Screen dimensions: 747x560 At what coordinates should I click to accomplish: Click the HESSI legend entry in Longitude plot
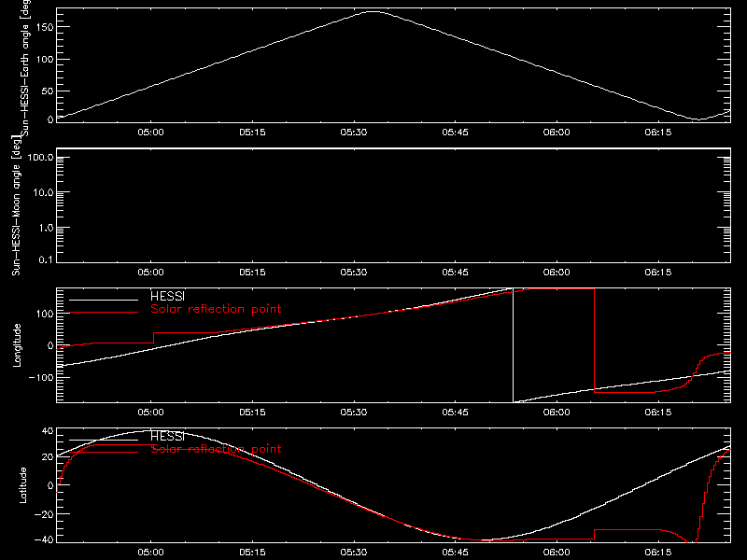click(168, 296)
